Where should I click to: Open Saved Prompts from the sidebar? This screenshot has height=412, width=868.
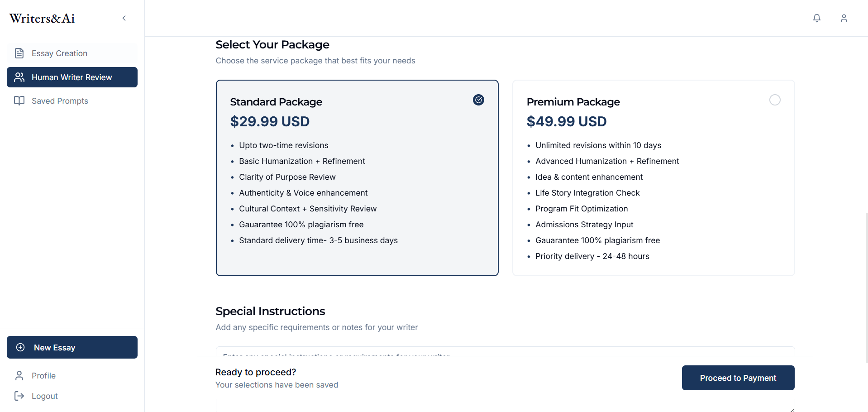[60, 101]
